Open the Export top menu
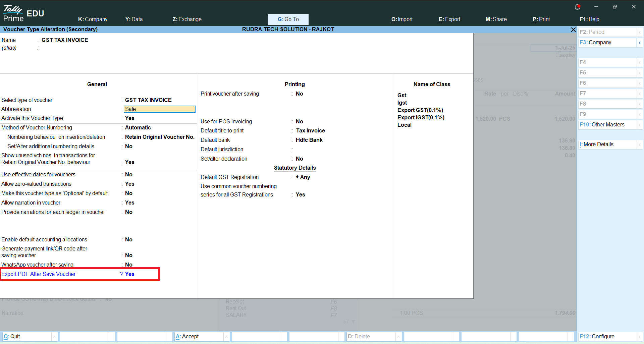The width and height of the screenshot is (644, 344). point(449,19)
